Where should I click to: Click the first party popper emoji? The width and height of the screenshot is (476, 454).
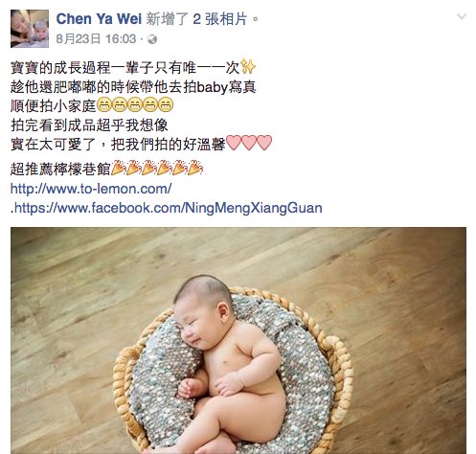(119, 168)
